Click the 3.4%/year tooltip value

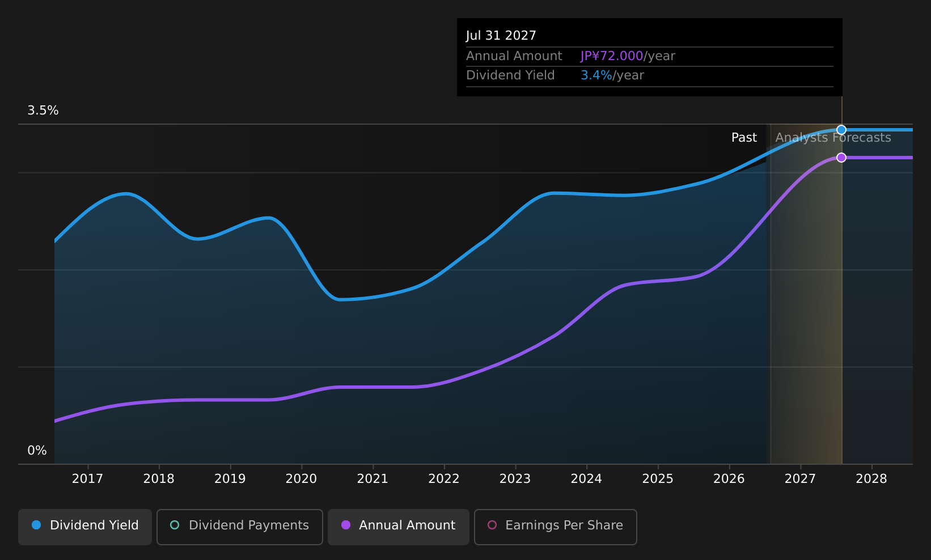[x=612, y=75]
